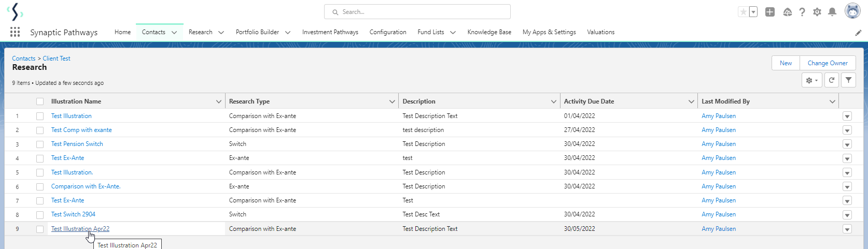The image size is (868, 249).
Task: Tick the select-all rows checkbox
Action: pos(40,101)
